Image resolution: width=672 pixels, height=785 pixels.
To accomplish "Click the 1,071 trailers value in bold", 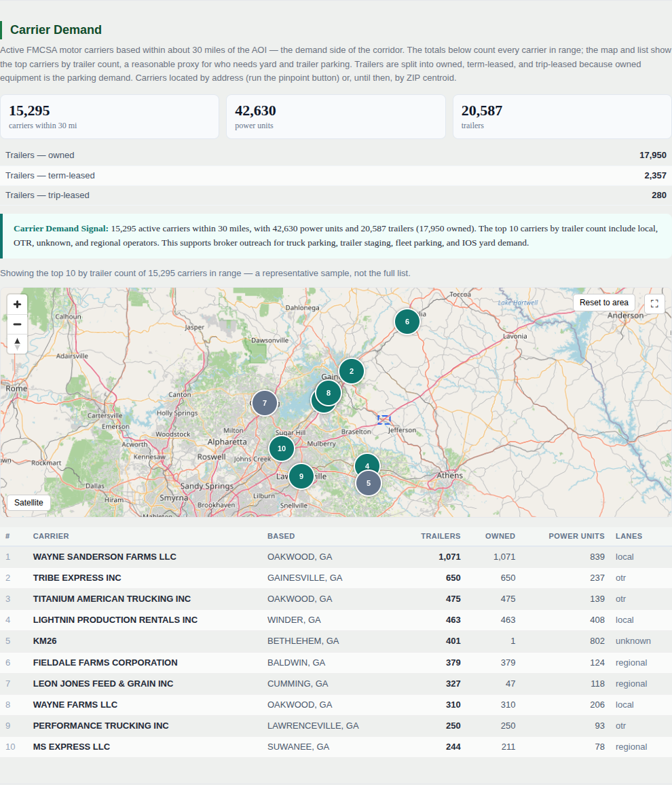I will click(x=449, y=557).
